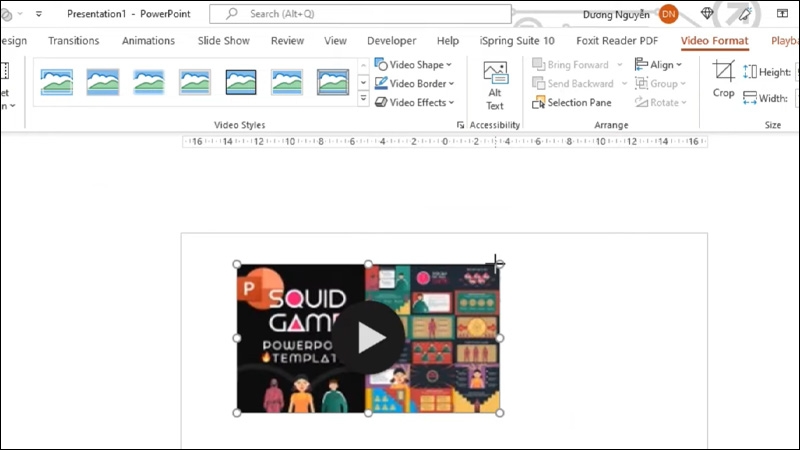Apply the seventh double-frame video style
This screenshot has width=800, height=450.
[x=333, y=82]
